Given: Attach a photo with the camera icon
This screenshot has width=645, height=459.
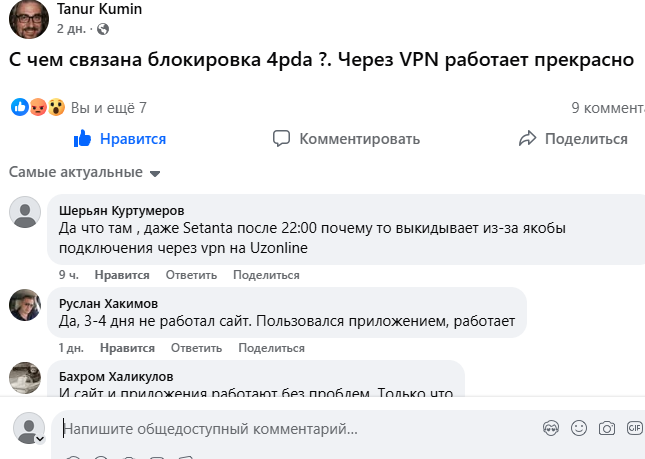Looking at the screenshot, I should tap(606, 428).
